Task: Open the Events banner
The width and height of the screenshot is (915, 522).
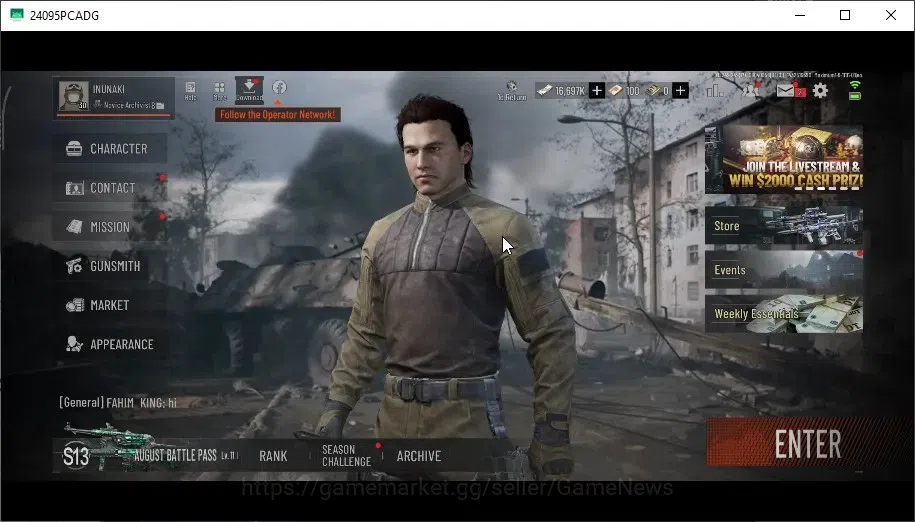Action: [x=784, y=269]
